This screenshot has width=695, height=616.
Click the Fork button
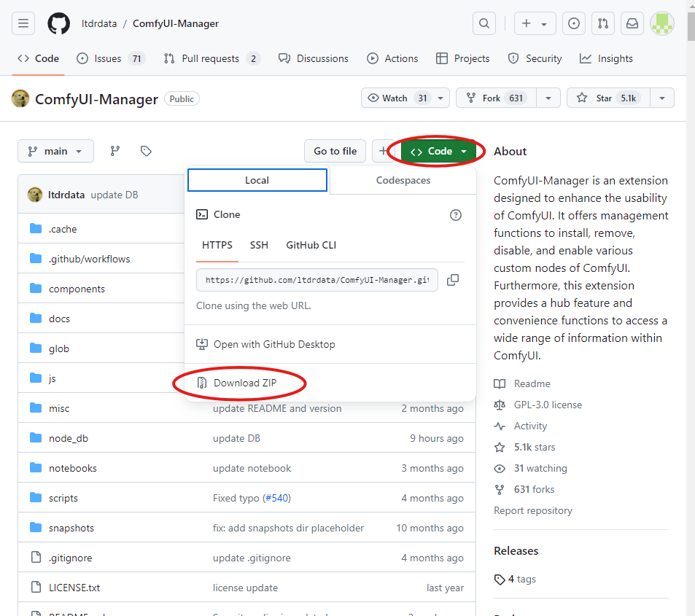[497, 98]
